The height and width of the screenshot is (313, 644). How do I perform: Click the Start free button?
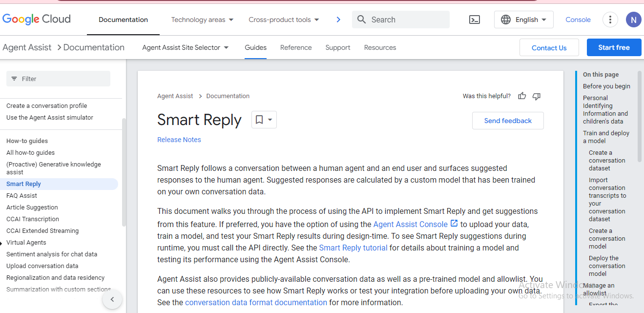[x=614, y=47]
